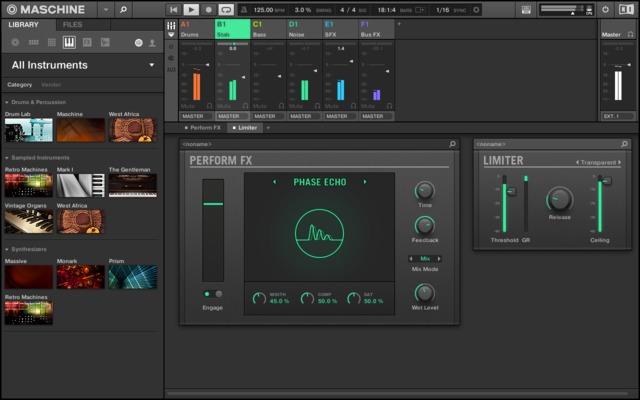This screenshot has height=400, width=640.
Task: Select the F1 Bus FX group header
Action: (x=376, y=29)
